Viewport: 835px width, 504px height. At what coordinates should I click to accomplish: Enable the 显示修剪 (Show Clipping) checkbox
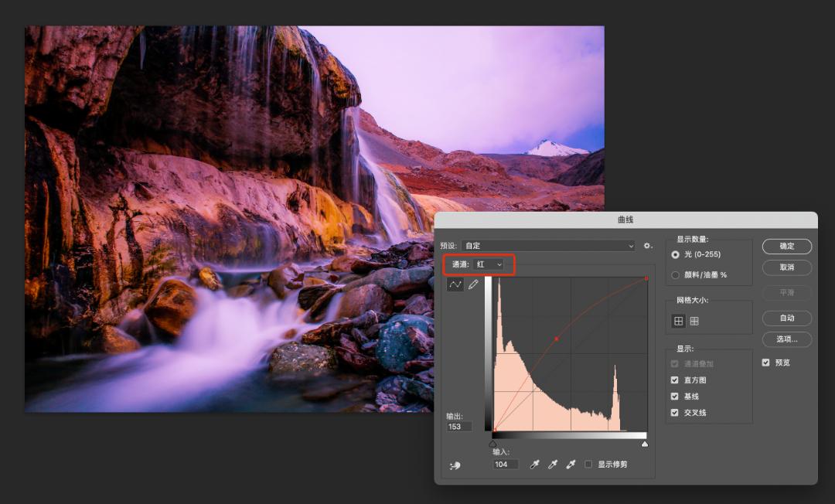(x=589, y=465)
